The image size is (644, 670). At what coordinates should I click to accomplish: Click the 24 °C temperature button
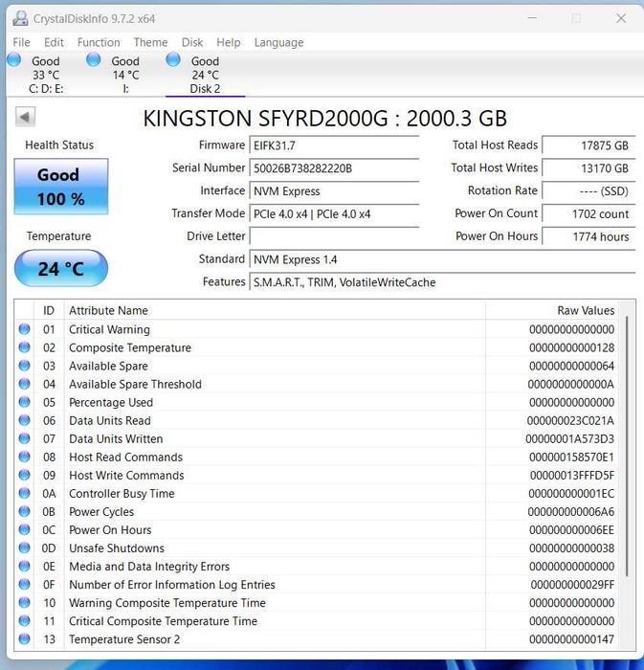(x=61, y=268)
